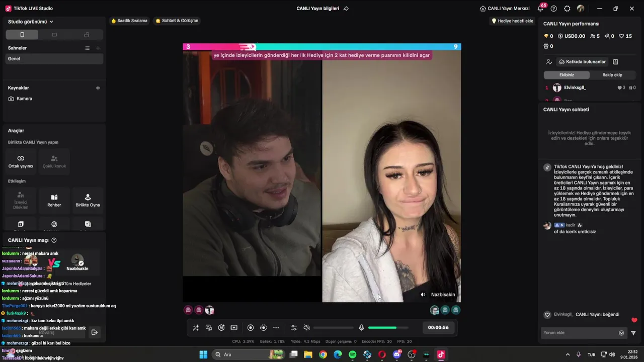
Task: Open Katkıda bulunanlar contributors
Action: [582, 62]
